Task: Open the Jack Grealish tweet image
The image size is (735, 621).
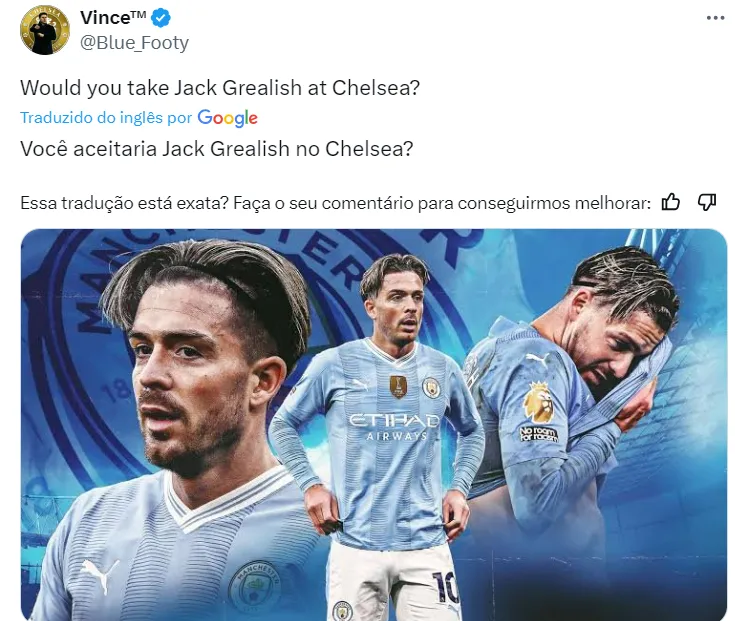Action: tap(374, 425)
